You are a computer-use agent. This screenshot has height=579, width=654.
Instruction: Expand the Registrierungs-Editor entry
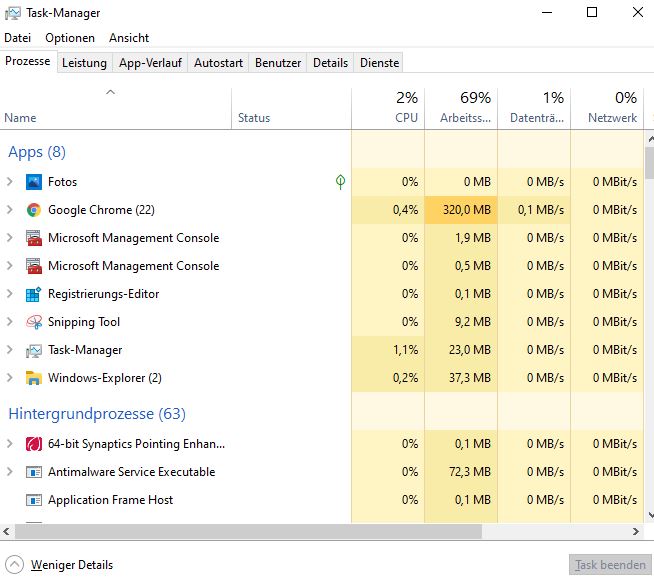point(10,294)
